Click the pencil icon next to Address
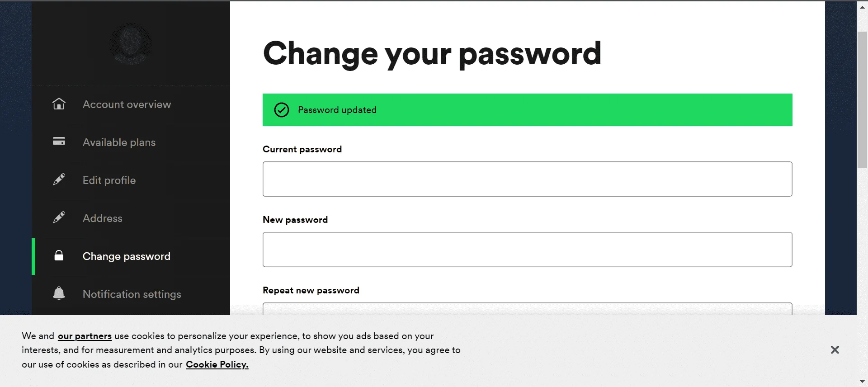This screenshot has height=387, width=868. (59, 217)
